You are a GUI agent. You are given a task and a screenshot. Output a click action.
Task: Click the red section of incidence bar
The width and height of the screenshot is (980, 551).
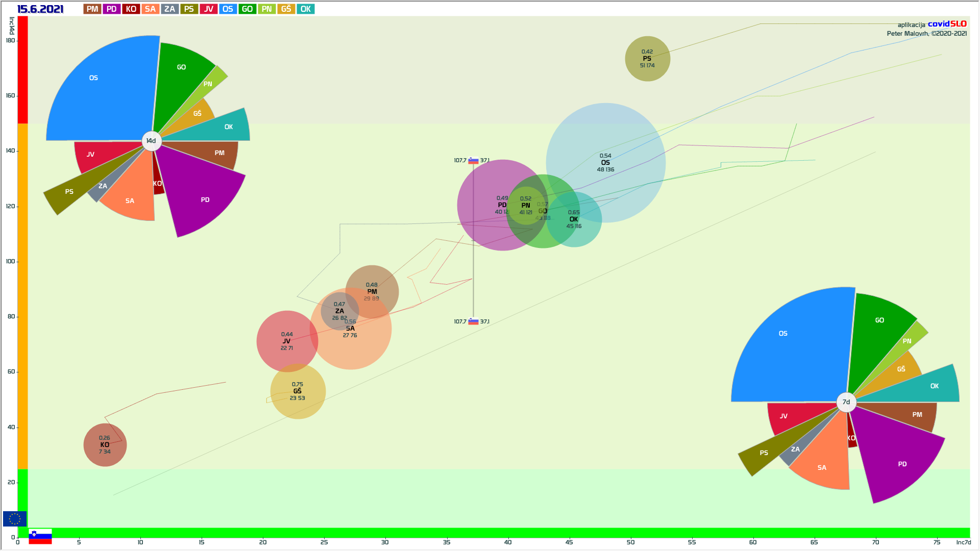pos(22,69)
